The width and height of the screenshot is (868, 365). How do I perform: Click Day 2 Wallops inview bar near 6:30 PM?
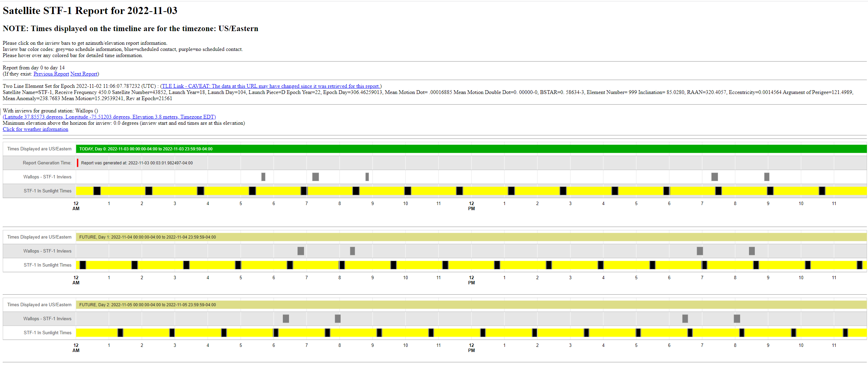(x=685, y=319)
